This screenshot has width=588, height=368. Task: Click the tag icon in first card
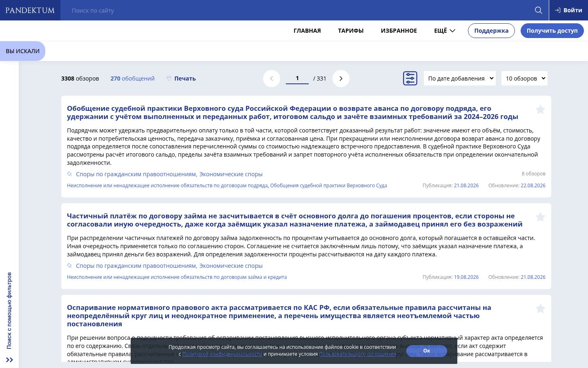[x=69, y=174]
